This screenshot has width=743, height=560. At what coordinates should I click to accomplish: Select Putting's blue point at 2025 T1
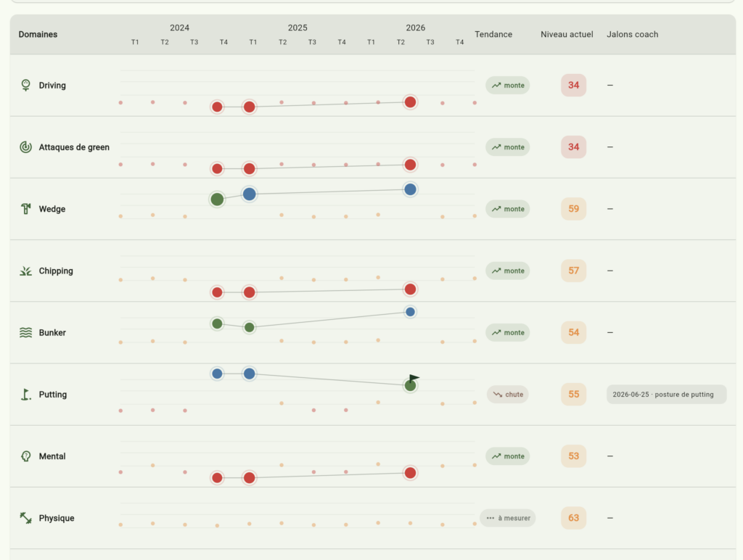click(250, 374)
